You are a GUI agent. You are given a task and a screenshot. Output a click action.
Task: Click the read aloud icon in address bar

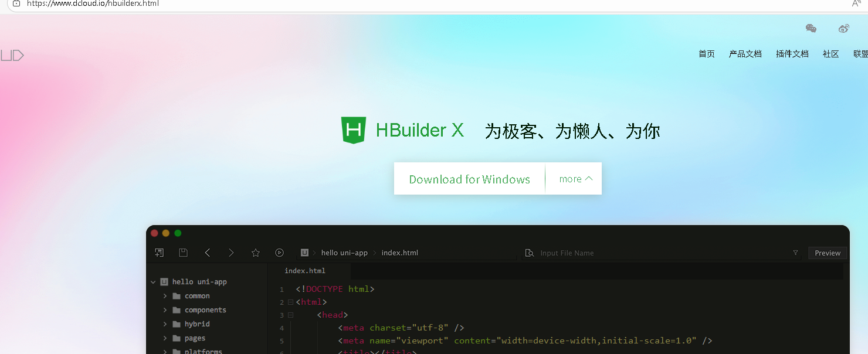(x=856, y=4)
